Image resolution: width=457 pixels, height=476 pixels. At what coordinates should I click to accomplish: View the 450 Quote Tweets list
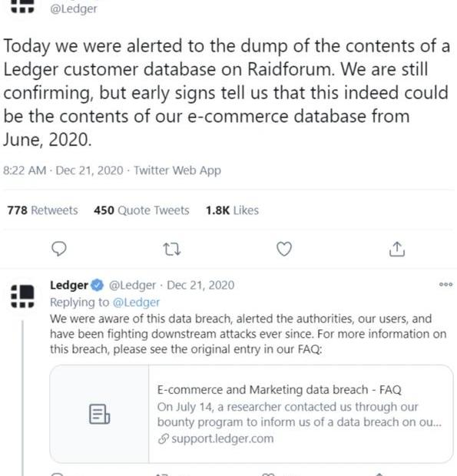(x=141, y=210)
